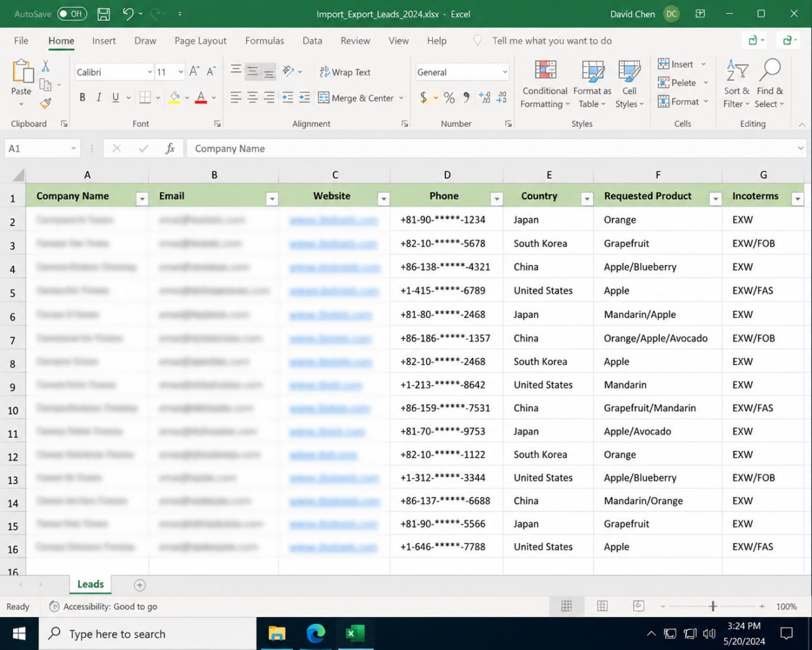This screenshot has height=650, width=812.
Task: Decrease font size with small A icon
Action: [x=211, y=72]
